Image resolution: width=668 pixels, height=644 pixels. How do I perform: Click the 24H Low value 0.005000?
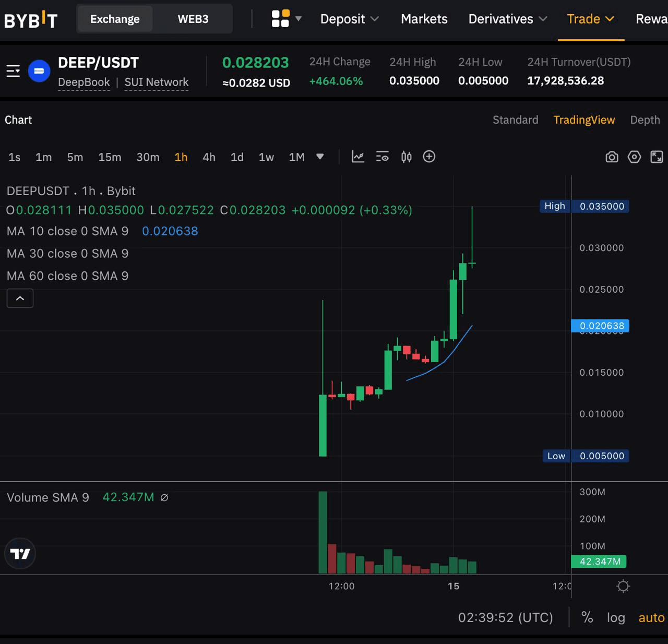(x=483, y=81)
